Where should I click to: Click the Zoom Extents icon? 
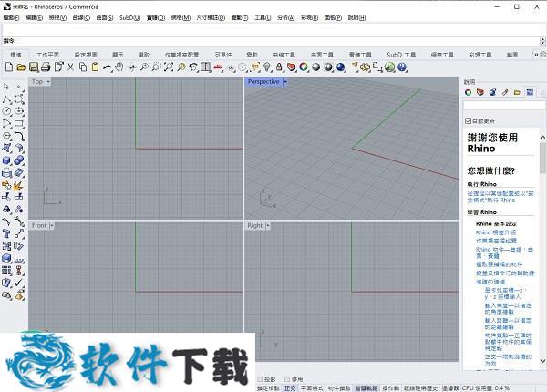[x=169, y=67]
